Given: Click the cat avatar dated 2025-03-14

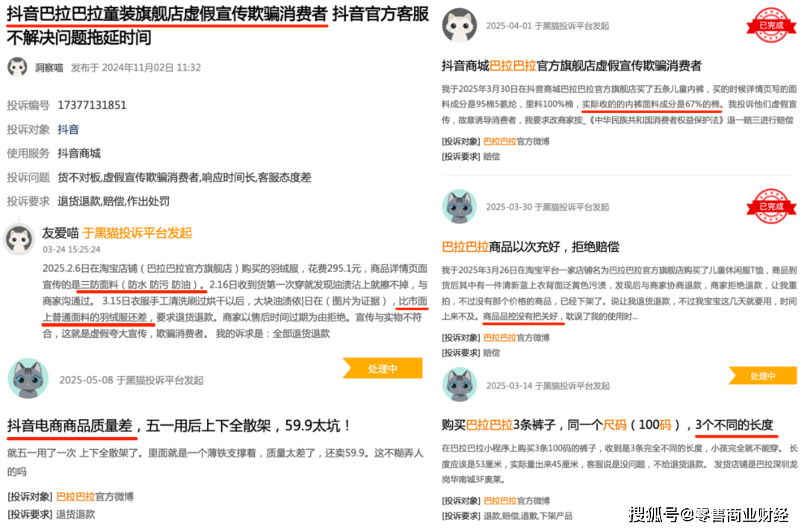Looking at the screenshot, I should coord(460,385).
